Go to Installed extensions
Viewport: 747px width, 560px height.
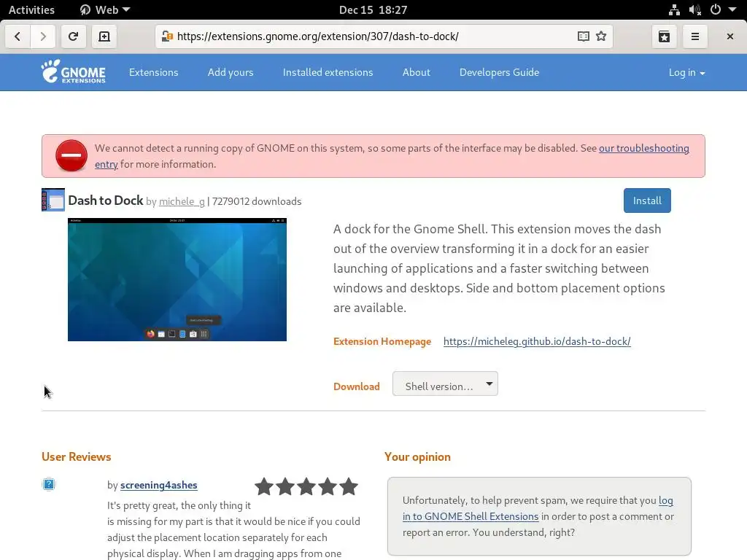click(328, 72)
